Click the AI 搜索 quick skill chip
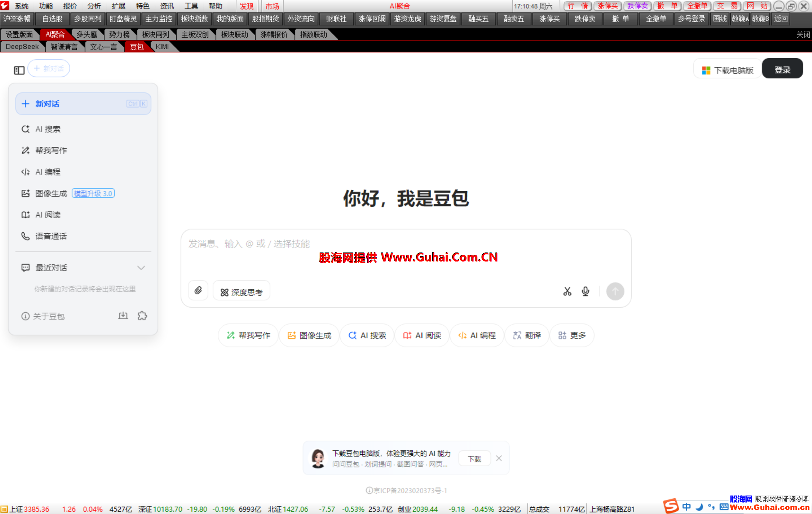This screenshot has width=812, height=514. coord(367,335)
